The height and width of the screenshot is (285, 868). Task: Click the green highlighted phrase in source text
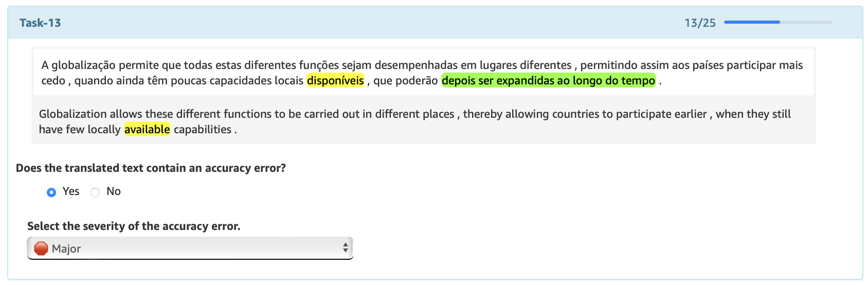click(548, 81)
